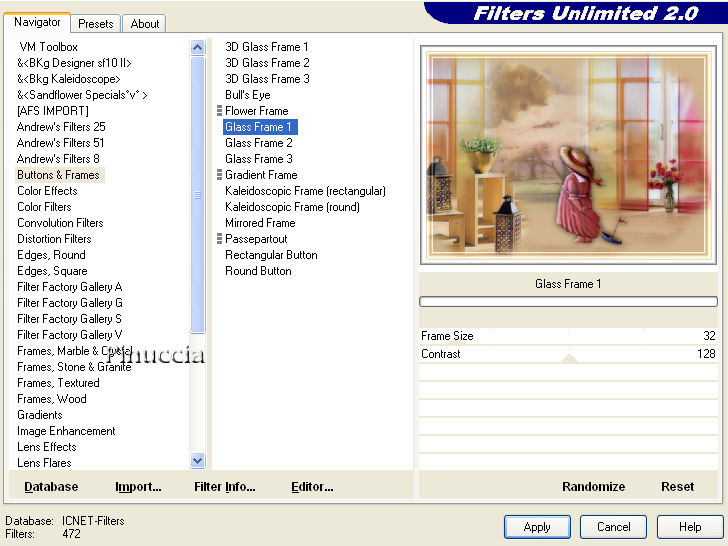Viewport: 728px width, 546px height.
Task: Adjust the Contrast slider
Action: tap(568, 354)
